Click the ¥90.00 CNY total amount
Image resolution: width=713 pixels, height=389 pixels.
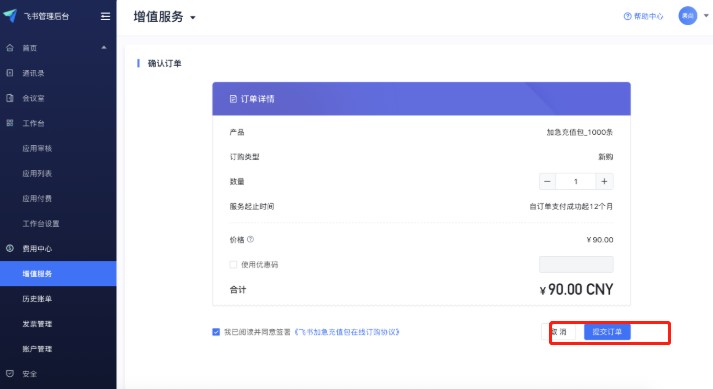576,289
